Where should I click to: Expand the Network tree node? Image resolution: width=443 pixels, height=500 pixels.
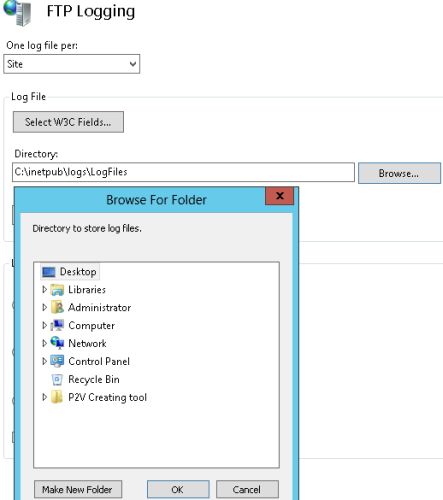(44, 343)
